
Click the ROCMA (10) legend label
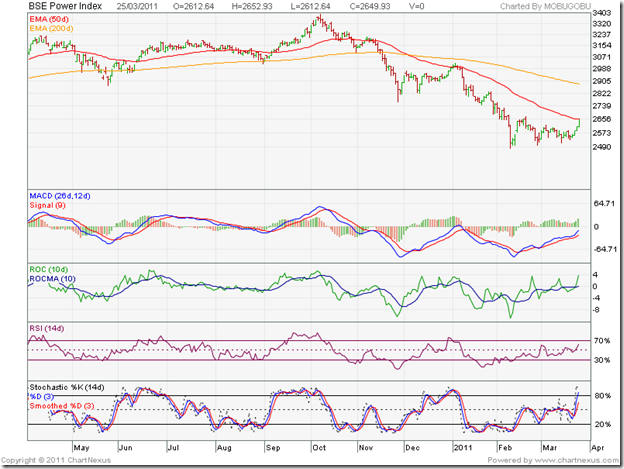[52, 279]
